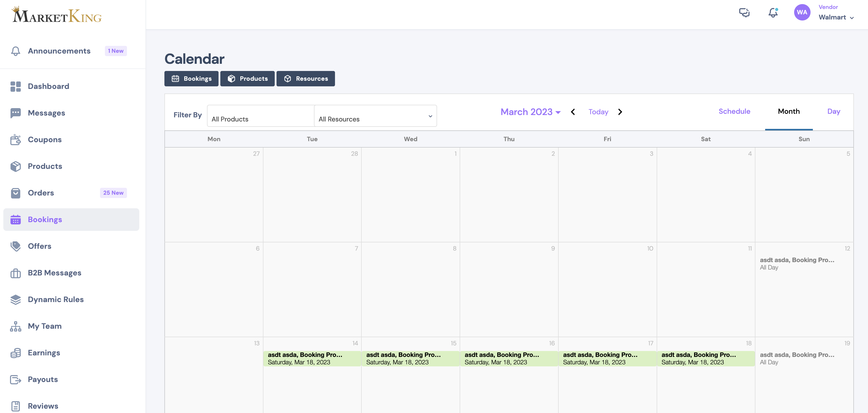
Task: Open the chat messages icon in header
Action: (x=744, y=13)
